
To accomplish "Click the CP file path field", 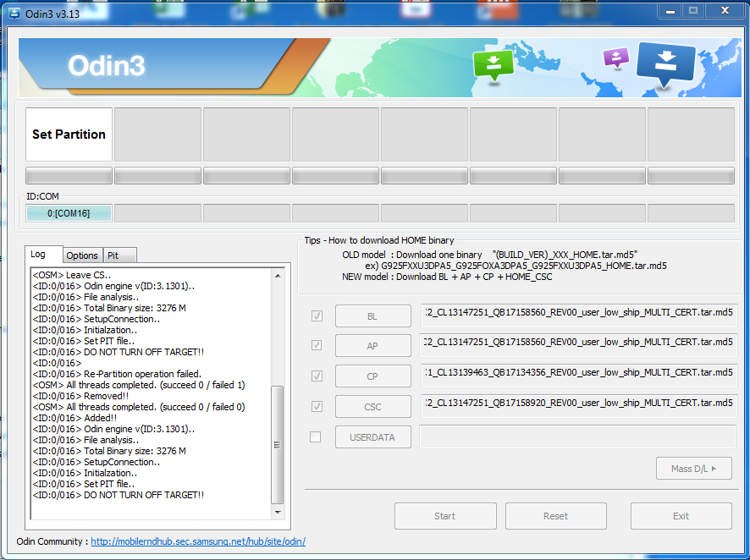I will tap(579, 376).
